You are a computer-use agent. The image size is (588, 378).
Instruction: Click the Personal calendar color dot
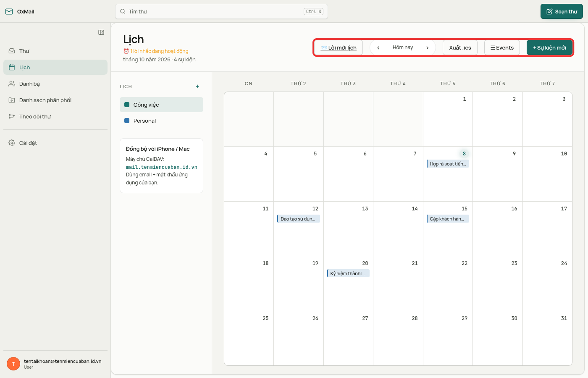[x=127, y=121]
